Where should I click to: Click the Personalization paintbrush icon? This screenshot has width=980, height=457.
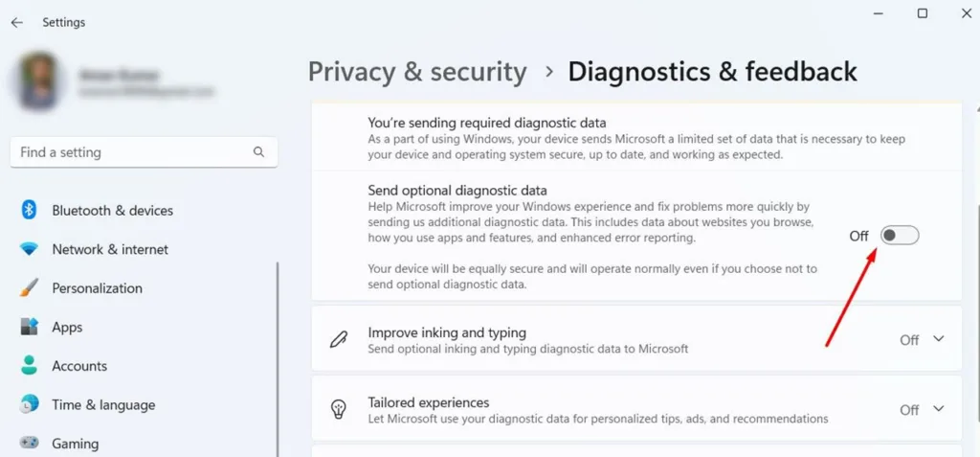click(29, 288)
